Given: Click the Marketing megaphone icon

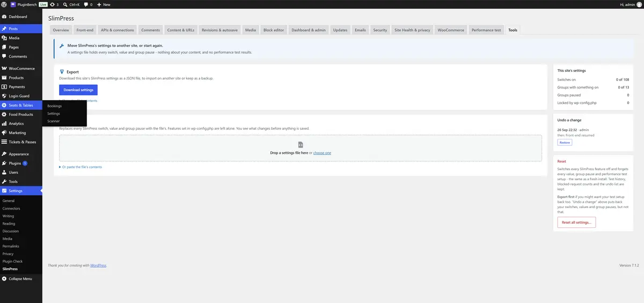Looking at the screenshot, I should (x=4, y=132).
